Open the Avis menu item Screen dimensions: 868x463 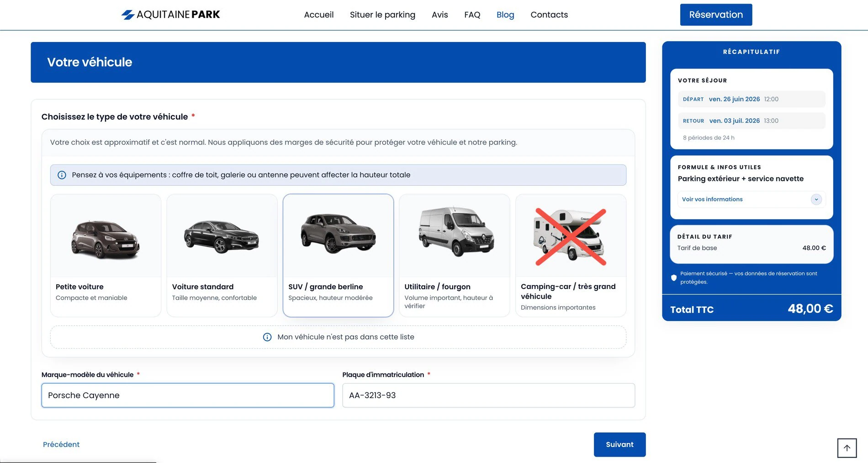click(439, 15)
